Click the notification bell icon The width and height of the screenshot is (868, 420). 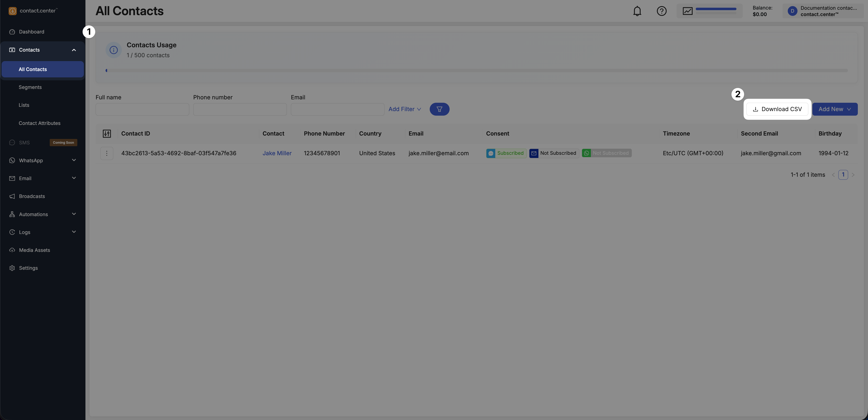click(x=637, y=11)
